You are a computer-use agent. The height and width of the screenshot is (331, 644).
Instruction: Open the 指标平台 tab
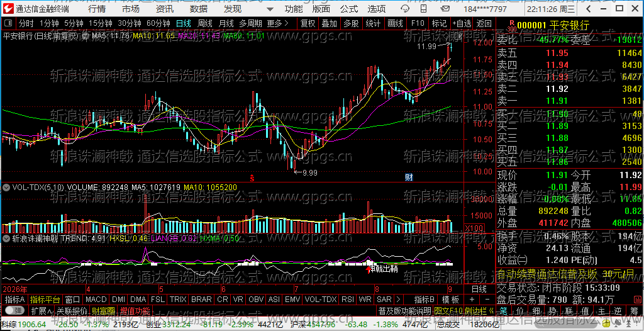click(45, 300)
